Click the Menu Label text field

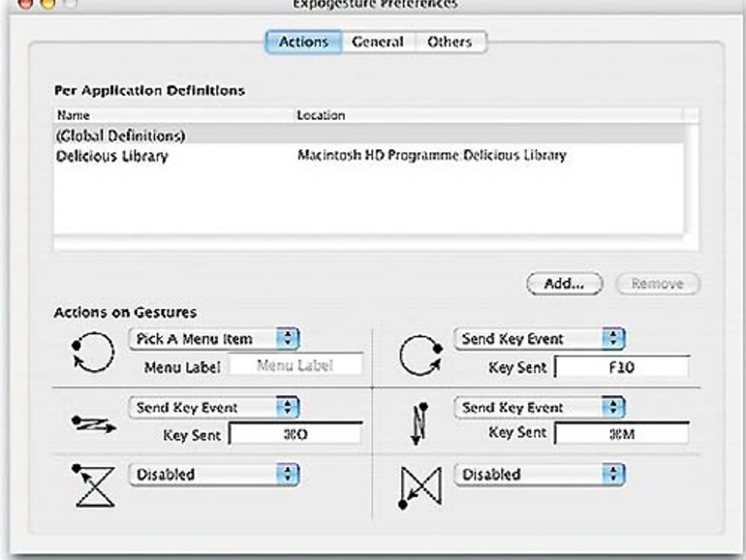pos(295,365)
